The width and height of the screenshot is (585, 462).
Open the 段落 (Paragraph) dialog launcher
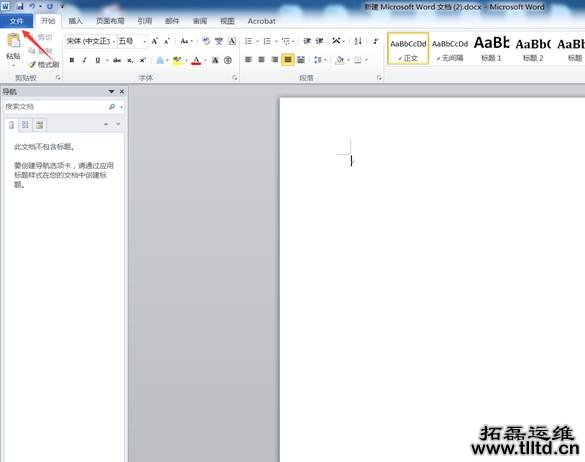point(379,78)
